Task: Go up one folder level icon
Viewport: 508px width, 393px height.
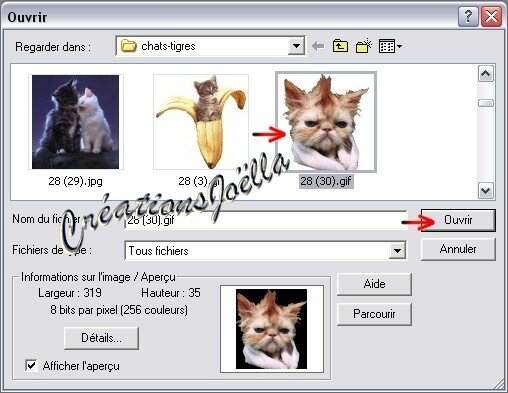Action: point(340,46)
